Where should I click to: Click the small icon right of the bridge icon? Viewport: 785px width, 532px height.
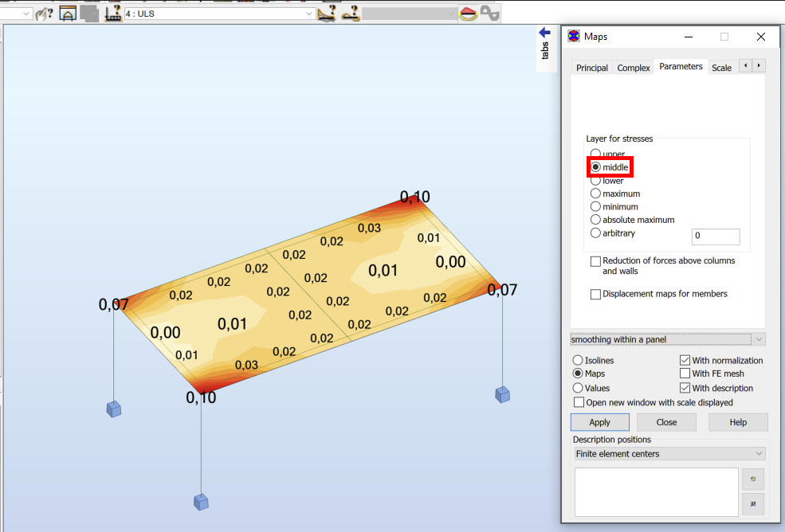[487, 13]
